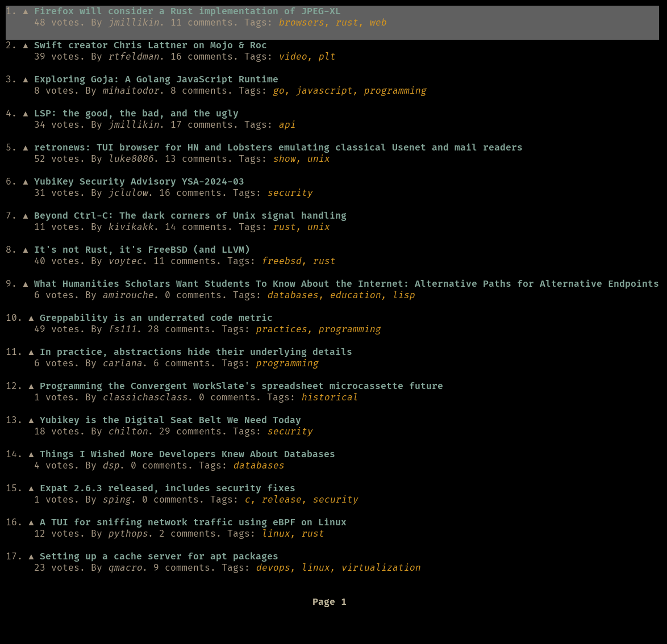Upvote the Exploring Goja story
667x644 pixels.
pyautogui.click(x=26, y=80)
